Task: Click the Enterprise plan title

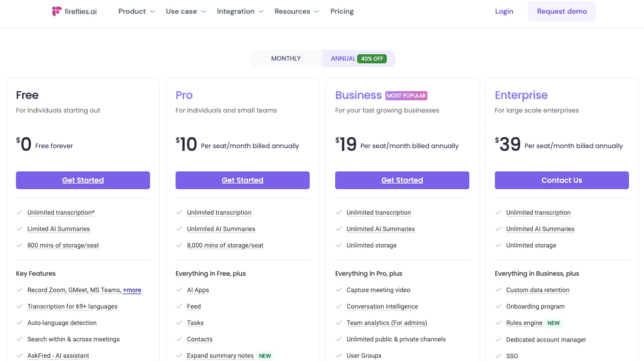Action: click(521, 95)
